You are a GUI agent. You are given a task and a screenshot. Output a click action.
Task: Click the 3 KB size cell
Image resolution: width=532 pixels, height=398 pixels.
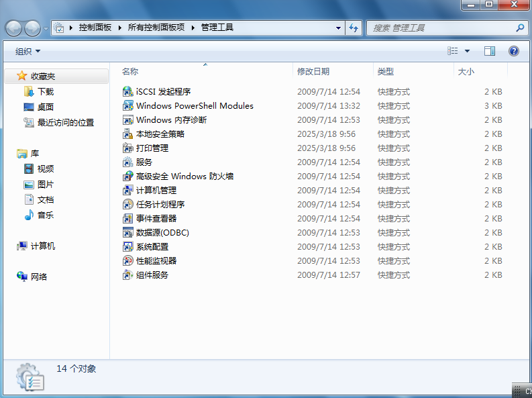point(493,106)
